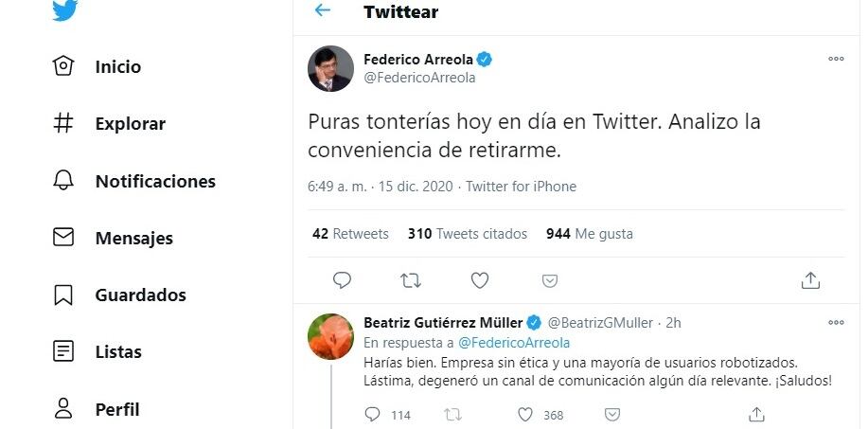This screenshot has width=868, height=429.
Task: Open more options on Federico's tweet
Action: coord(836,59)
